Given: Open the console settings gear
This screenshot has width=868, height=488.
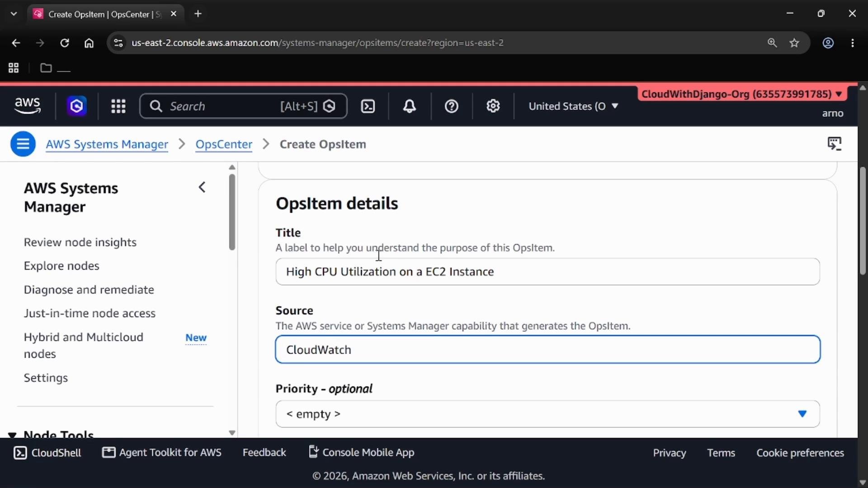Looking at the screenshot, I should pos(493,106).
